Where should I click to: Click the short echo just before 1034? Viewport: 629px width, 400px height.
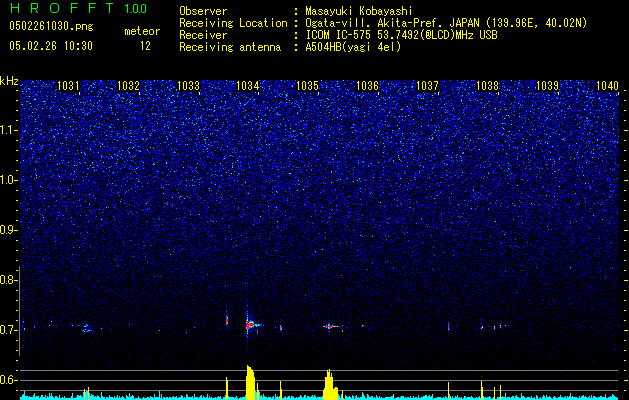pos(227,320)
